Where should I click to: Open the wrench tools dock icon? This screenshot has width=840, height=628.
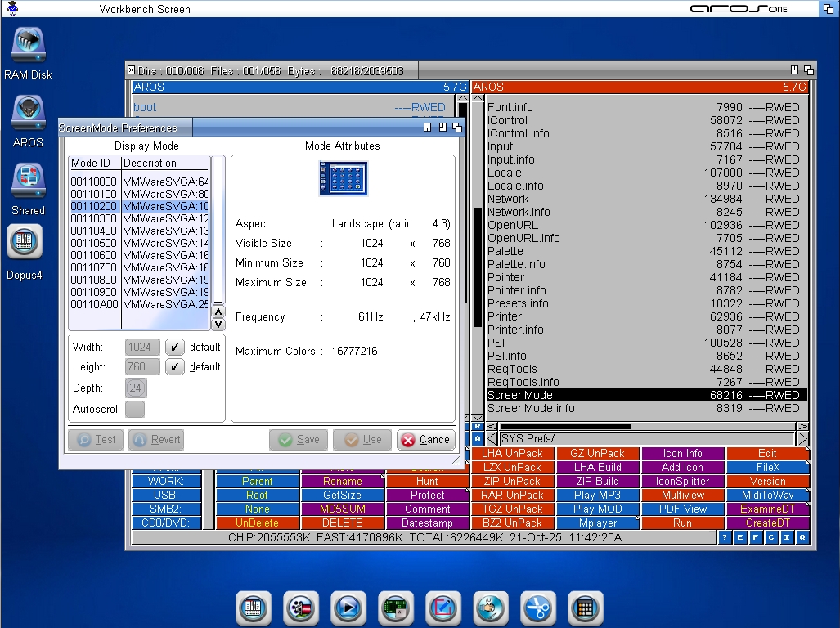pyautogui.click(x=490, y=608)
